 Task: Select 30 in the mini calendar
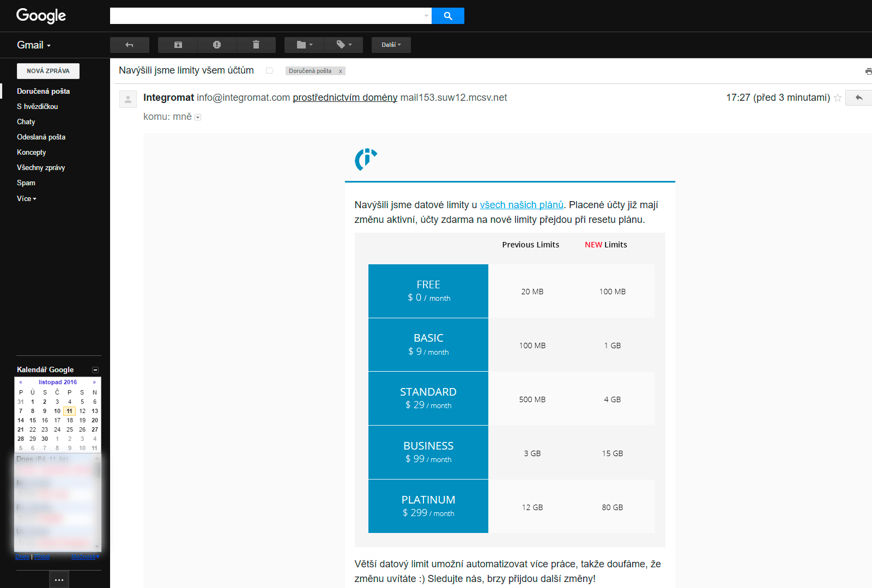coord(45,439)
